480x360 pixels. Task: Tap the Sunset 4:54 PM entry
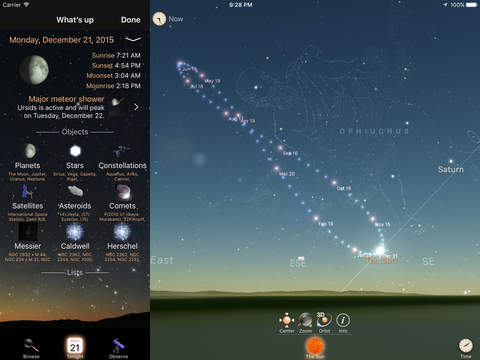pos(116,65)
